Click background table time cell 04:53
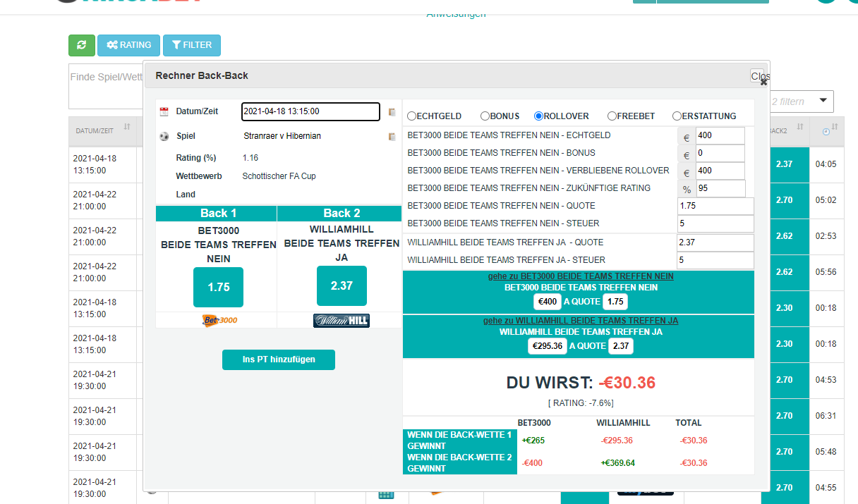 tap(826, 380)
